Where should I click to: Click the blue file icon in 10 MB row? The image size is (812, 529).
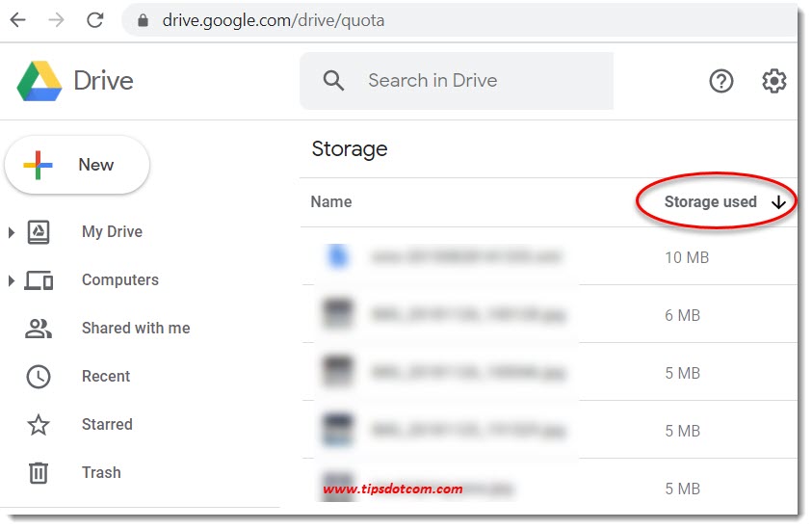click(338, 257)
